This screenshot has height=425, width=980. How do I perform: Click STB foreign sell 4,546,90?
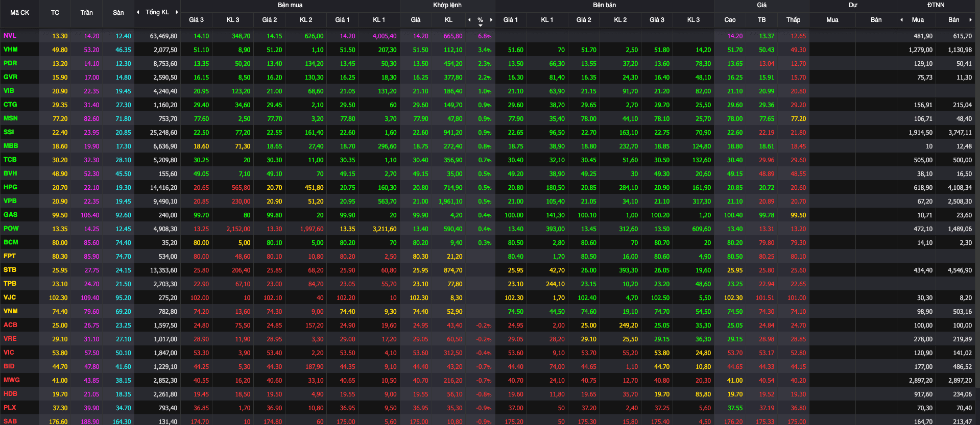[960, 270]
